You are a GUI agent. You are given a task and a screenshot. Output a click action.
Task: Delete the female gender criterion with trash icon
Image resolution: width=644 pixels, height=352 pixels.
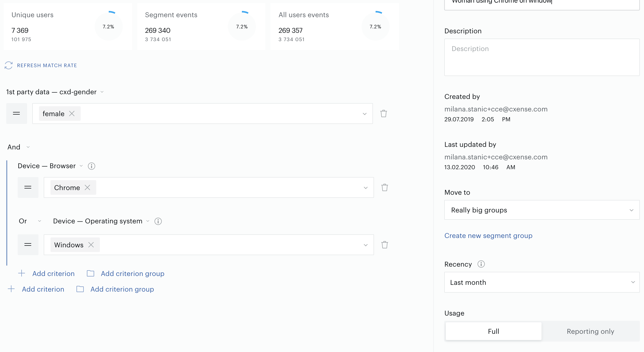click(384, 114)
